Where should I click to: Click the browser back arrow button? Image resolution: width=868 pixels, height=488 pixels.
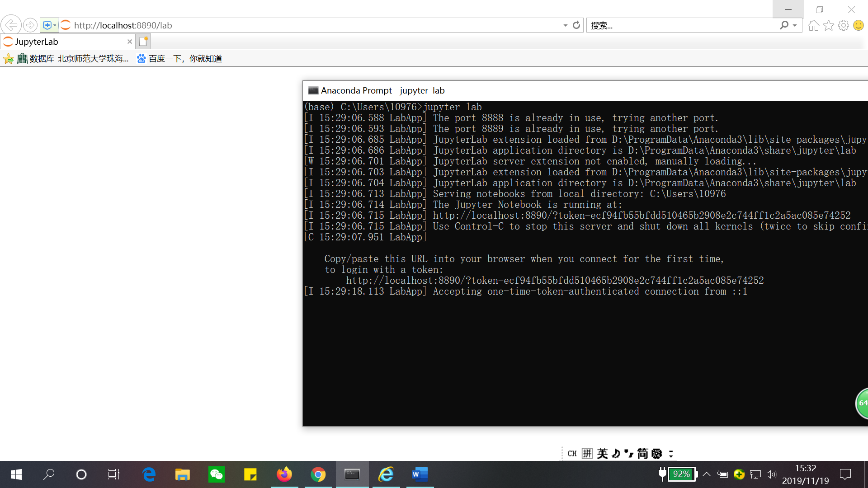[x=11, y=25]
